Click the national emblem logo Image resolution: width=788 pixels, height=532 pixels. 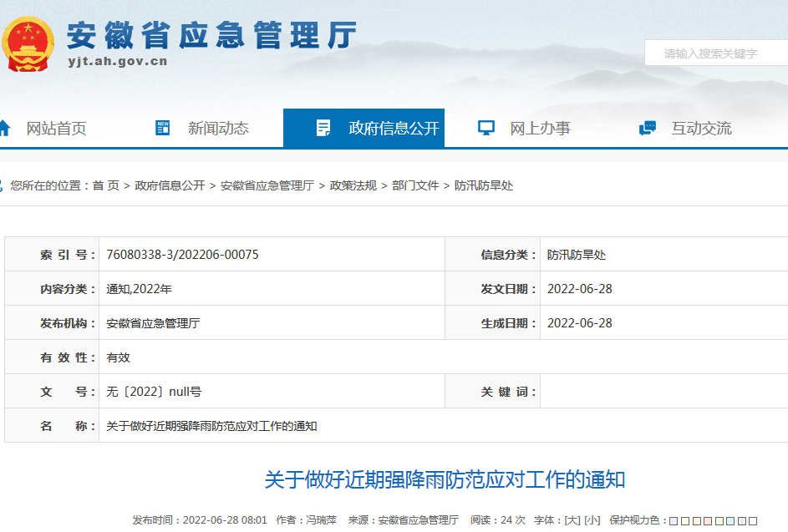28,44
